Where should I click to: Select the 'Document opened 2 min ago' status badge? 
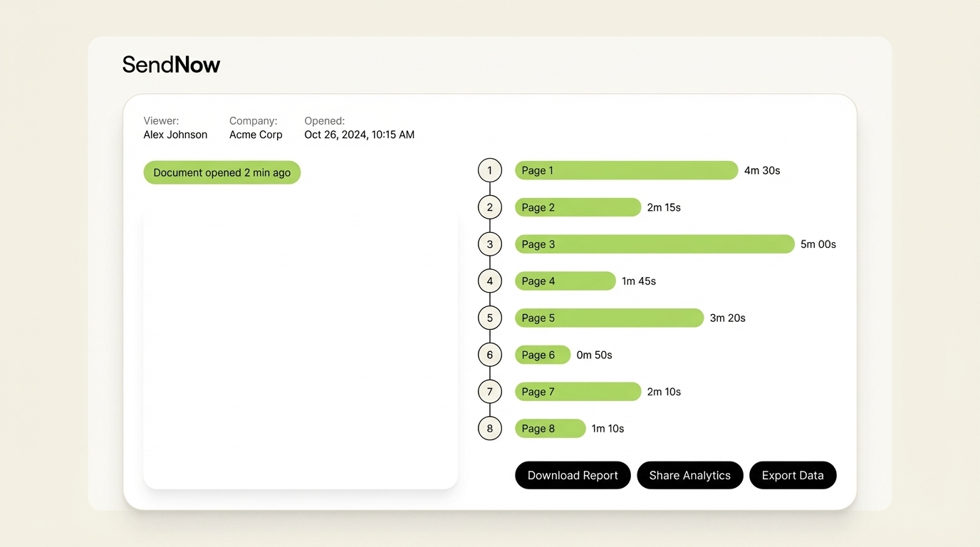point(221,172)
